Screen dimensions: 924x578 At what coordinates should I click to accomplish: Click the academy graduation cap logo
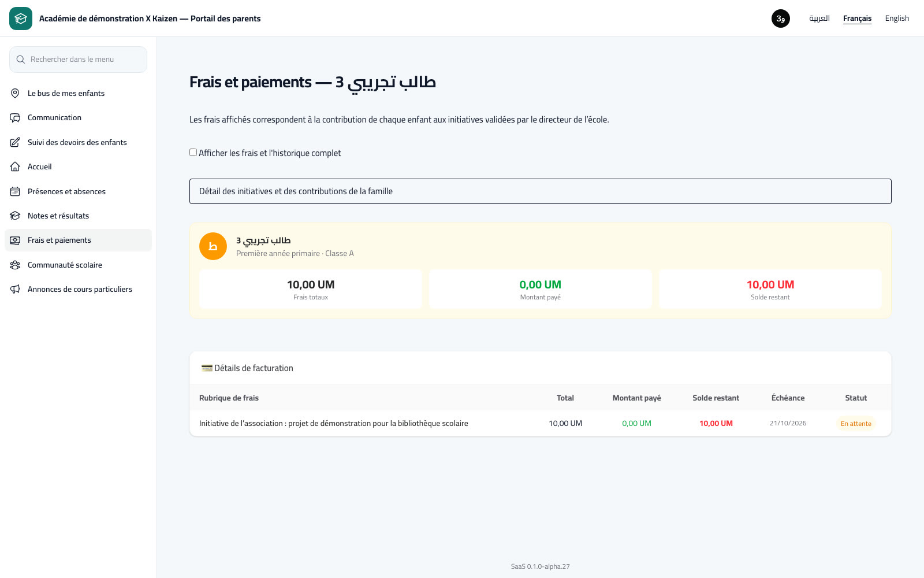coord(21,18)
